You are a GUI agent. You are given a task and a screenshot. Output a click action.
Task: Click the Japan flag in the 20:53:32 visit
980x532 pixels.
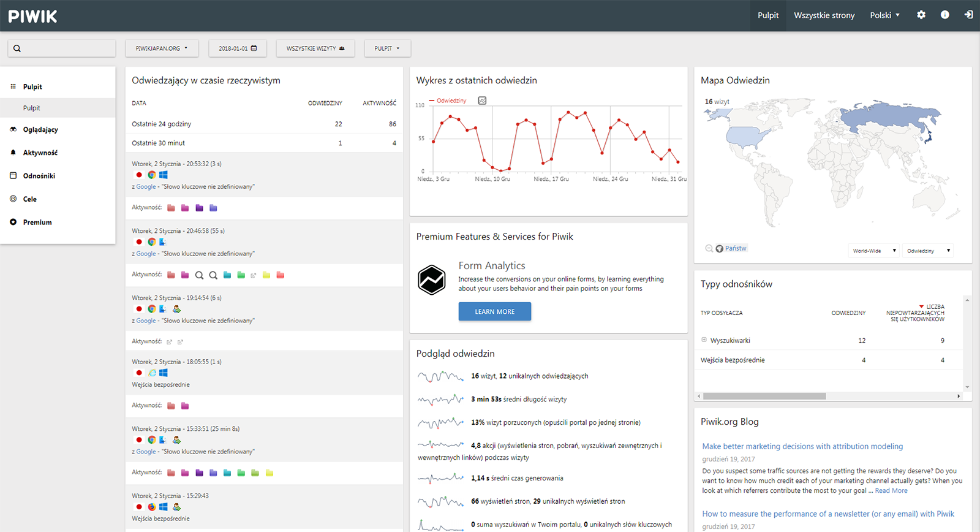point(139,175)
